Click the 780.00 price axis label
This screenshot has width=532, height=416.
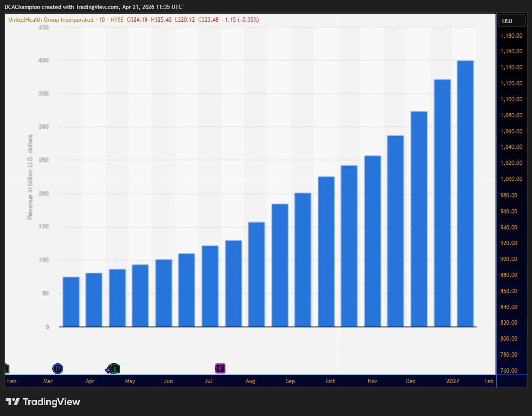[x=509, y=354]
